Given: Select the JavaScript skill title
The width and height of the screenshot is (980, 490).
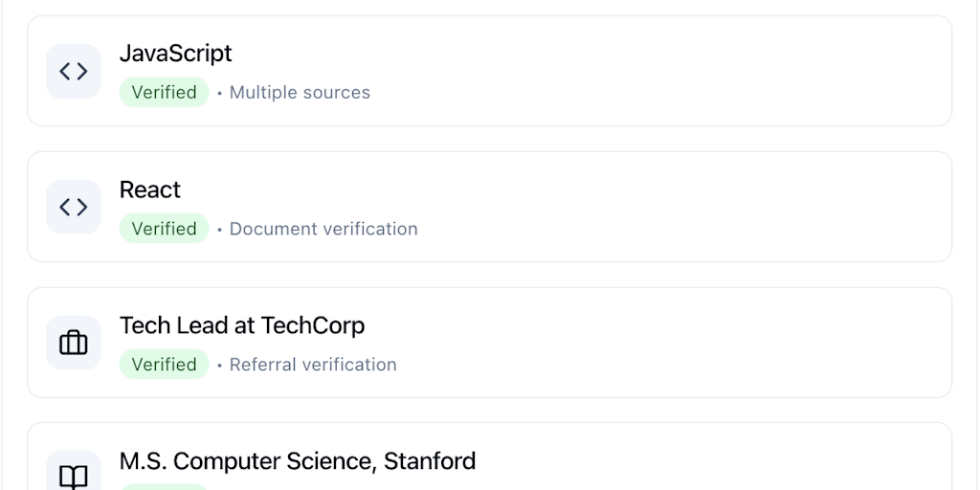Looking at the screenshot, I should 175,54.
